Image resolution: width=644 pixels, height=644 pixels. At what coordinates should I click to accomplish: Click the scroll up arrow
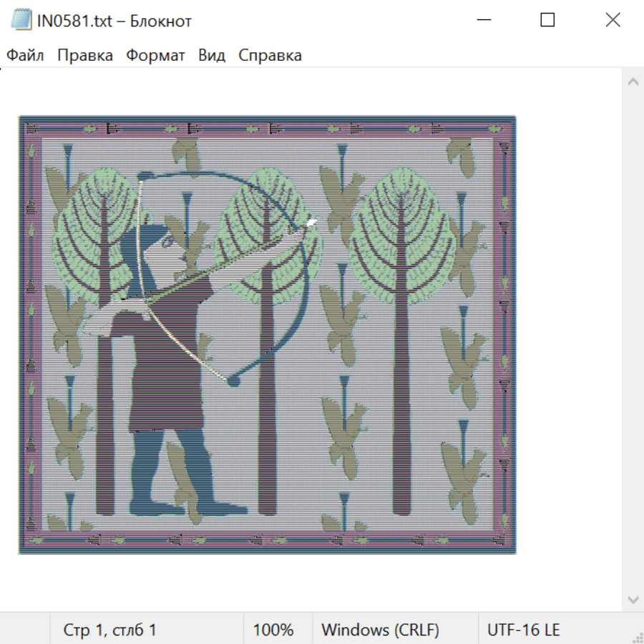tap(633, 82)
